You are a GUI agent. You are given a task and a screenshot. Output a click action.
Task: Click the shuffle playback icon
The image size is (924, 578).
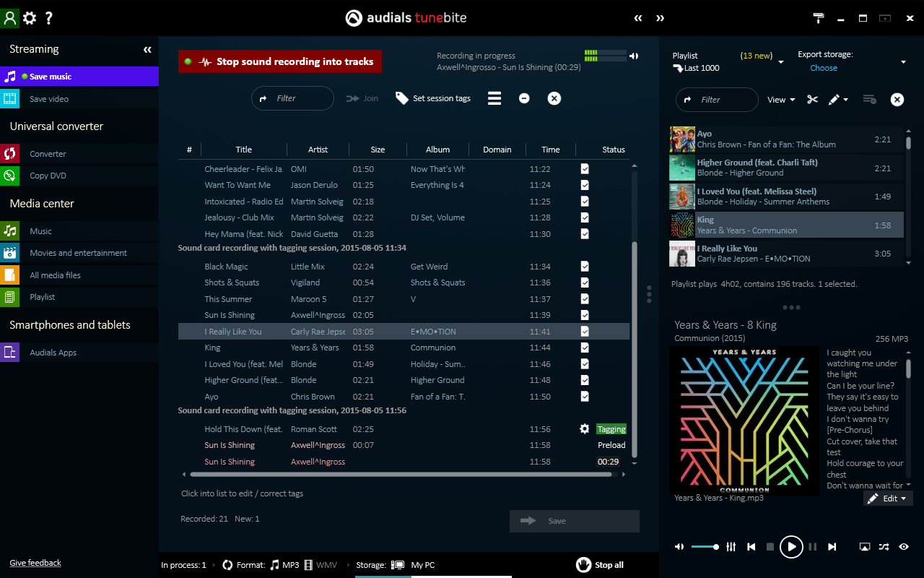884,547
